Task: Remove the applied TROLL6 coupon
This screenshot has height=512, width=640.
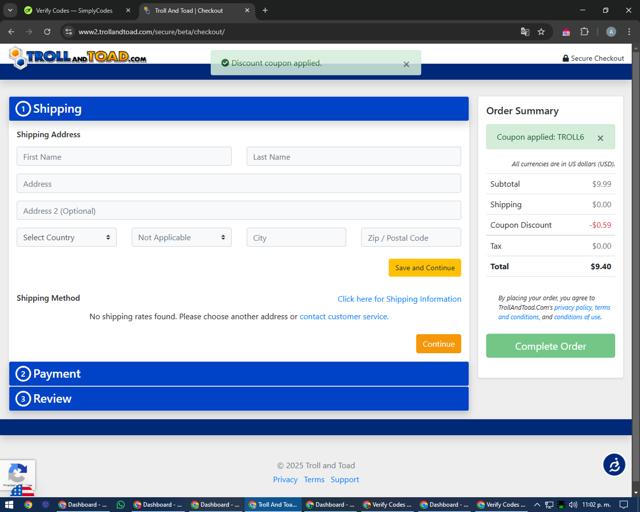Action: pos(600,138)
